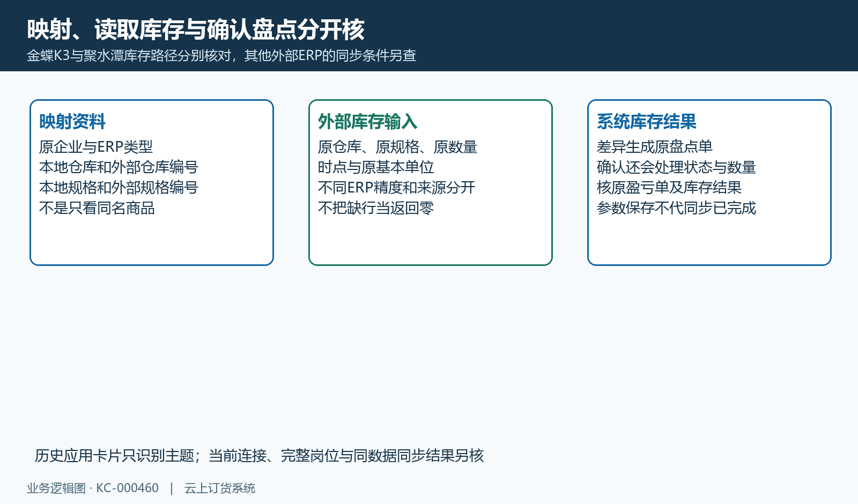
Task: Click the line 本地规格和外部规格编号
Action: (119, 188)
